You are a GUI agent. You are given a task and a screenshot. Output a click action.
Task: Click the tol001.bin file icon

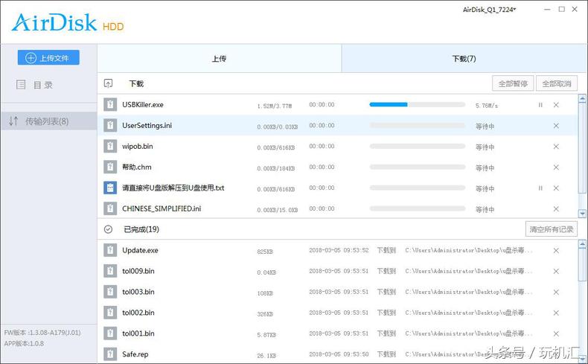pyautogui.click(x=110, y=333)
